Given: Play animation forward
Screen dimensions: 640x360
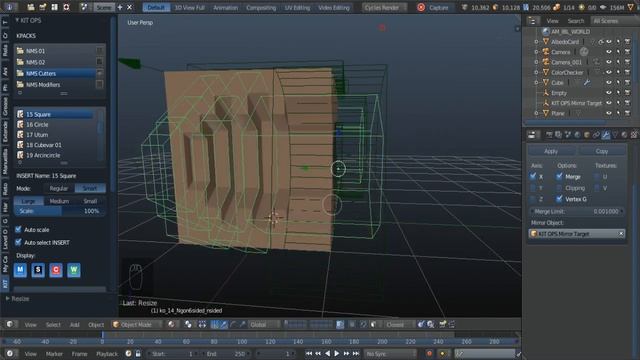Looking at the screenshot, I should (337, 353).
